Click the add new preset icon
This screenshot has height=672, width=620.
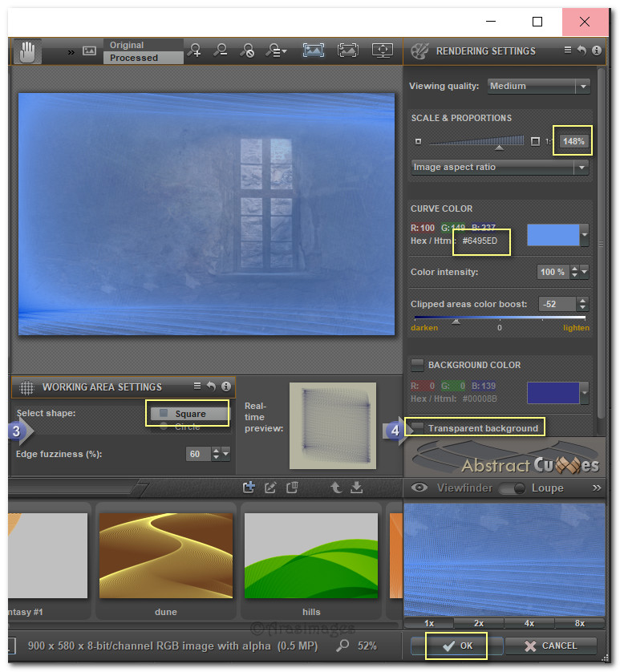pos(249,488)
